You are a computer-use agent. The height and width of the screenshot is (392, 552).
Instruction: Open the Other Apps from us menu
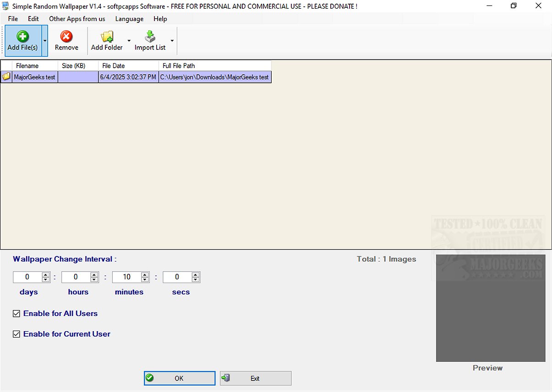pos(77,19)
